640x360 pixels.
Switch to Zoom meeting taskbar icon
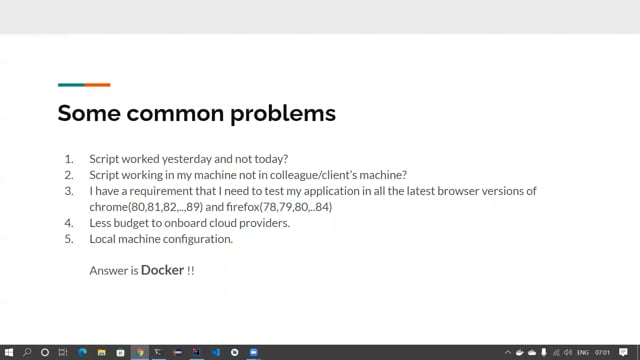(x=253, y=352)
